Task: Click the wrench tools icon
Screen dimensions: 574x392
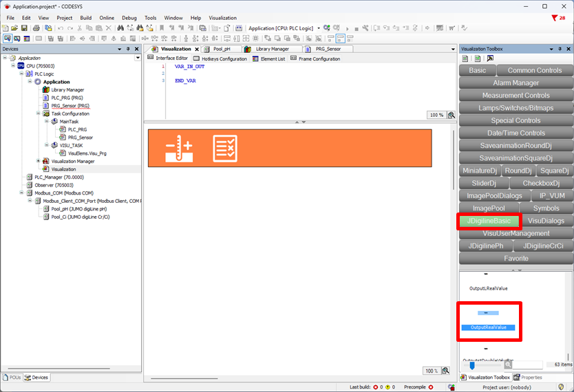Action: tap(365, 28)
